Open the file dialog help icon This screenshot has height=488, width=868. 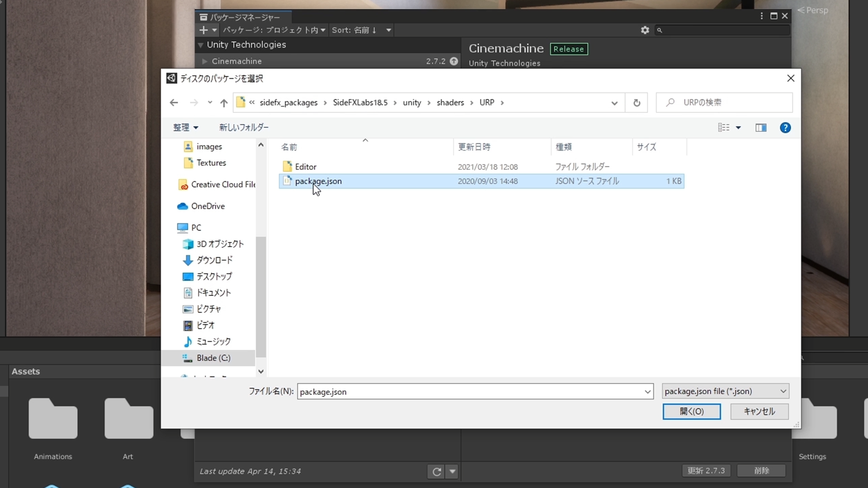[785, 128]
